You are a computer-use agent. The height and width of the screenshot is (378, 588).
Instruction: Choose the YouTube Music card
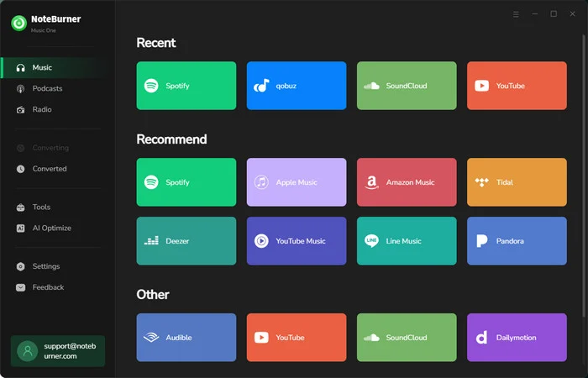297,241
